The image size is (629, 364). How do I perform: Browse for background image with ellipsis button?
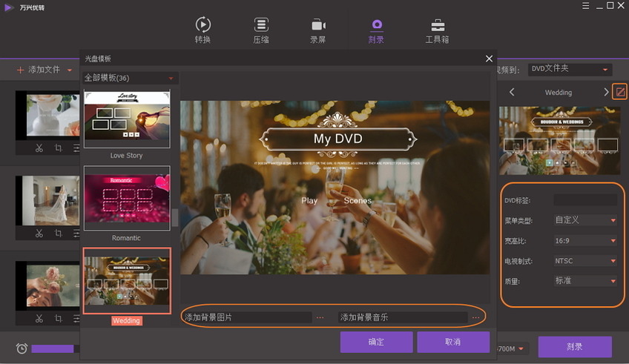click(x=320, y=317)
